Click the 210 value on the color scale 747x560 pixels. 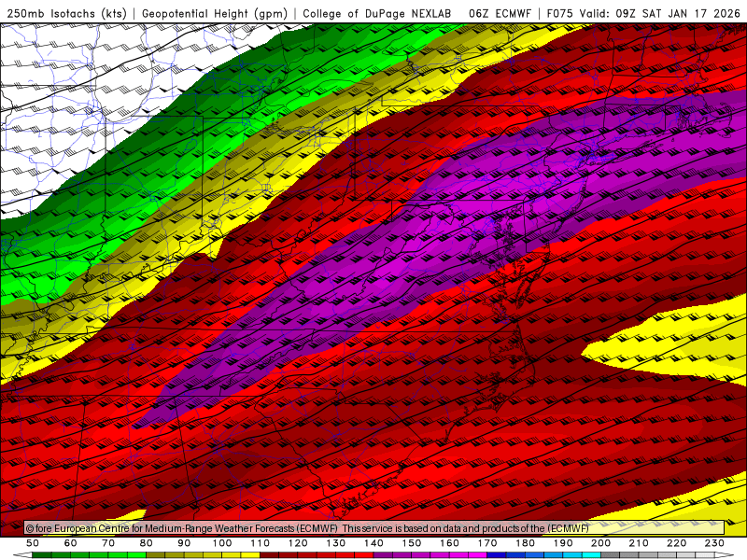pos(639,543)
